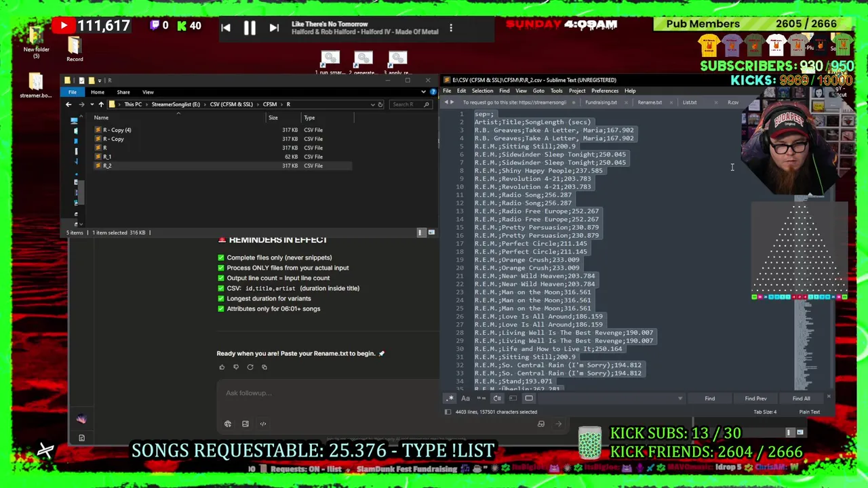The height and width of the screenshot is (488, 868).
Task: Open New folder (5) desktop icon
Action: click(36, 43)
